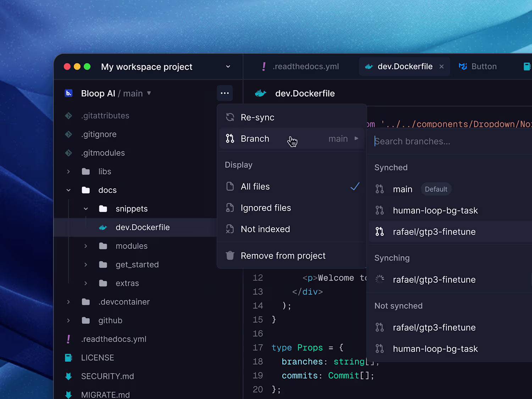This screenshot has width=532, height=399.
Task: Click the Re-sync circular arrows icon
Action: click(230, 117)
